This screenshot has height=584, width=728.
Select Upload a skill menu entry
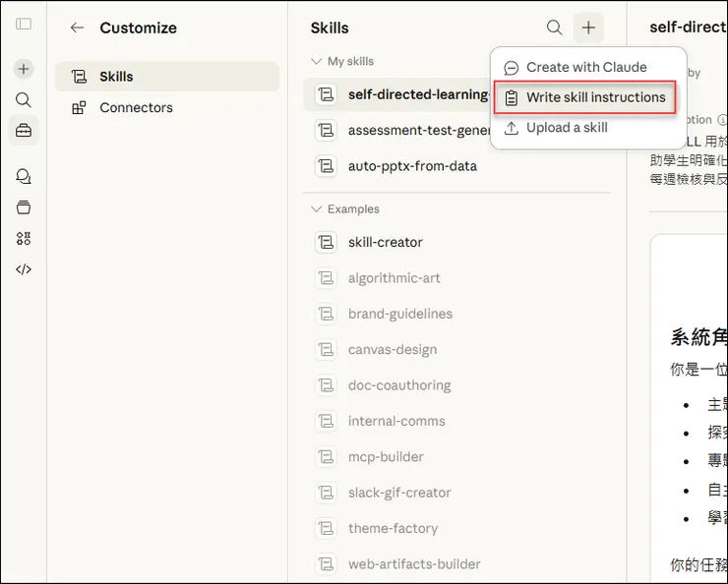pos(567,128)
